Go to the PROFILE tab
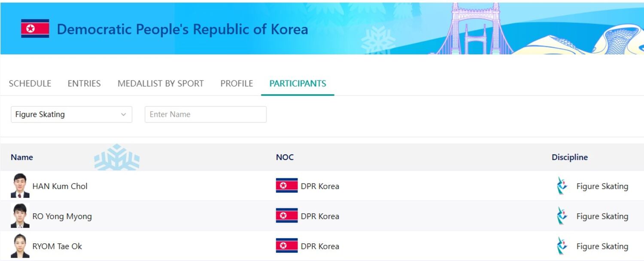 point(237,83)
